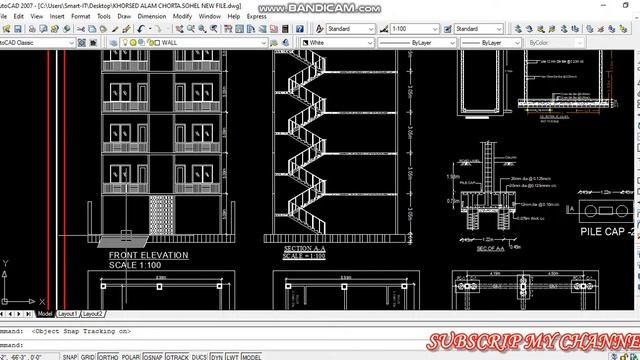Click the Help question mark icon
The width and height of the screenshot is (640, 360).
pyautogui.click(x=300, y=29)
